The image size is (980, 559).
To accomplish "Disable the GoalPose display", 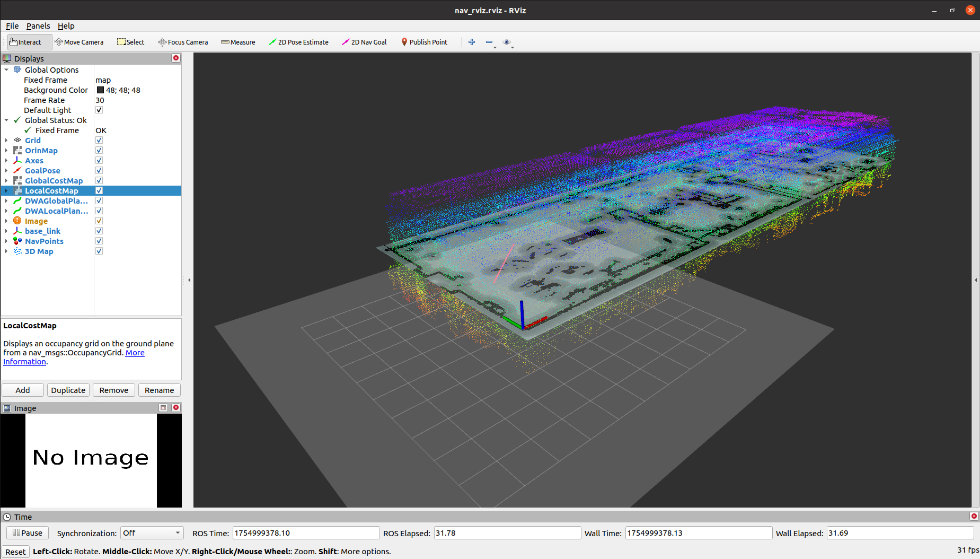I will point(99,170).
